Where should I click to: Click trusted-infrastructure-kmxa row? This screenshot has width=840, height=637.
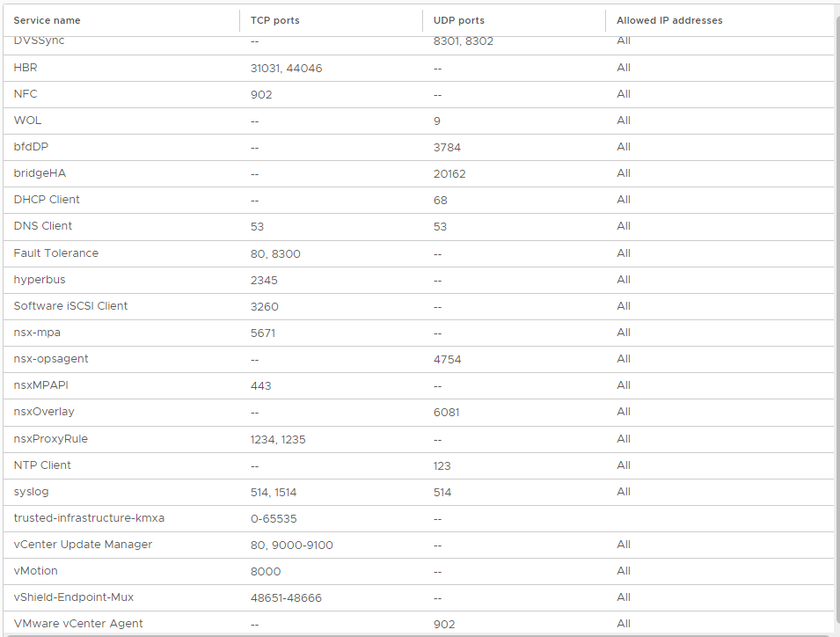(x=419, y=518)
